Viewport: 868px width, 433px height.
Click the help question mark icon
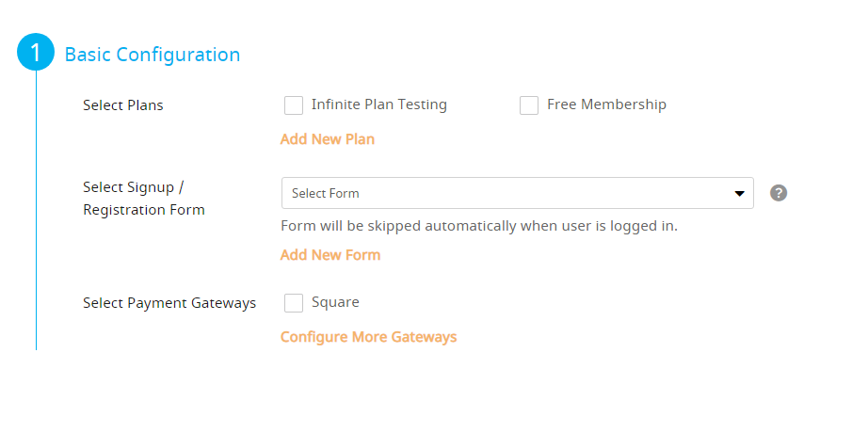[x=779, y=193]
